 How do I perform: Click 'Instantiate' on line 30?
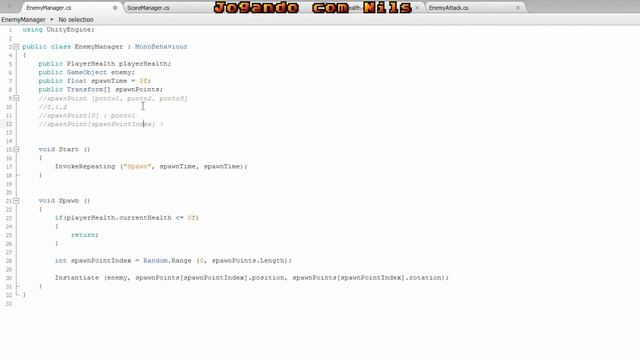pos(77,278)
